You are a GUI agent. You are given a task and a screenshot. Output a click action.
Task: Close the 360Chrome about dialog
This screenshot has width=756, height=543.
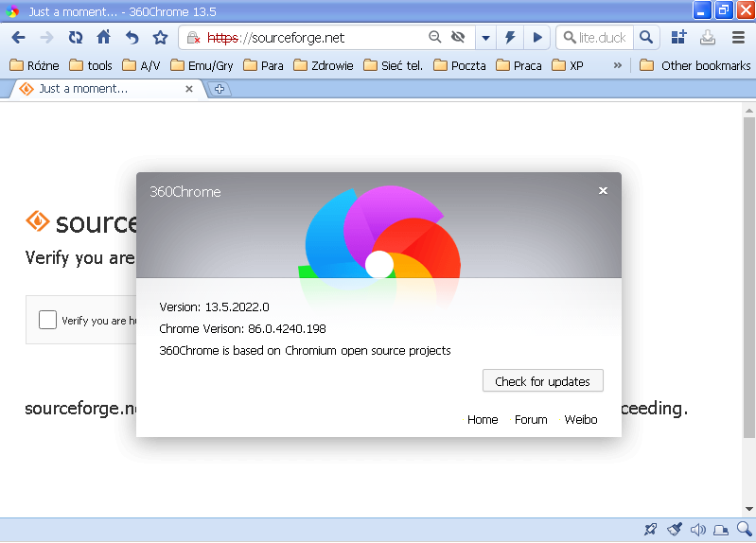coord(603,190)
